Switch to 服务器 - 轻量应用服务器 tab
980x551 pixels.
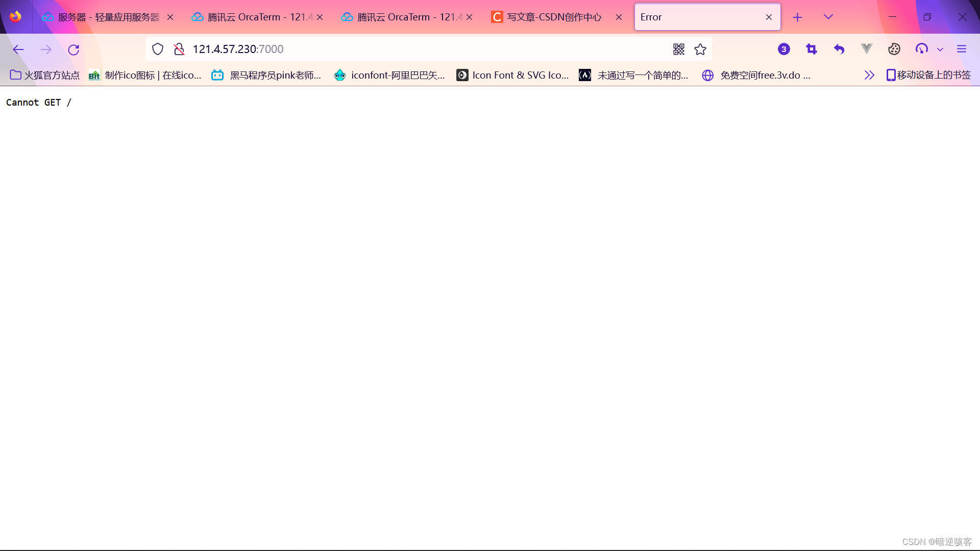(x=108, y=17)
